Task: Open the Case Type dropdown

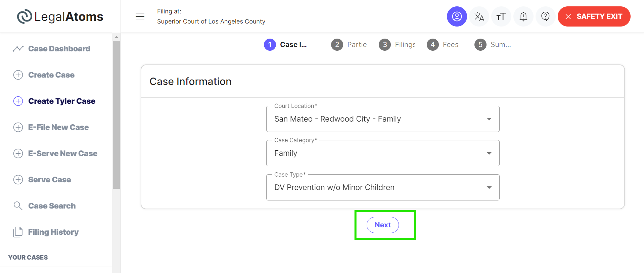Action: click(383, 187)
